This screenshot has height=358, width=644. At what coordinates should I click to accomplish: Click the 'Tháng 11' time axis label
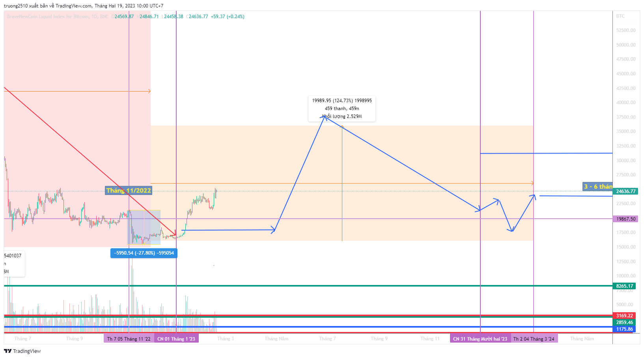click(x=430, y=339)
